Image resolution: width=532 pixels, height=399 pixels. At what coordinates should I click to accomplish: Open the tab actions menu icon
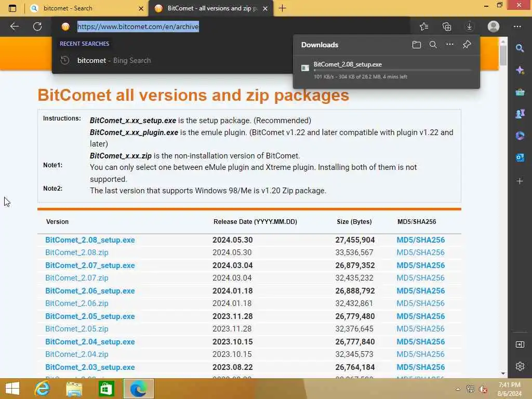coord(12,8)
